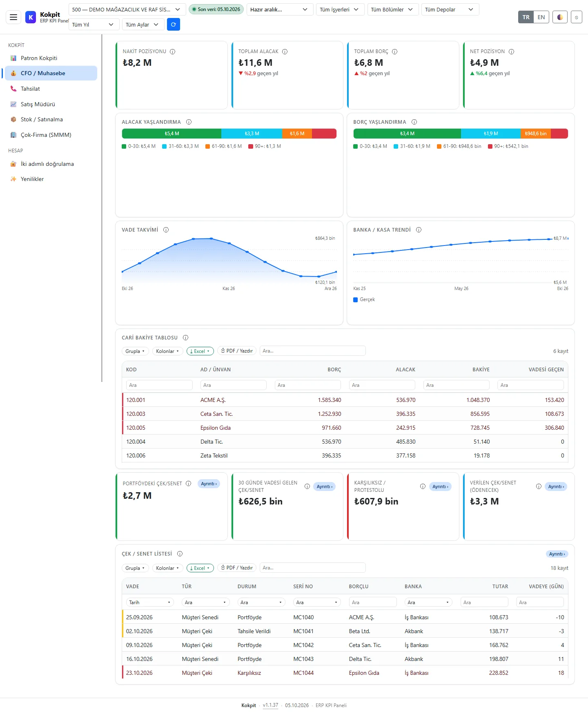Go to Tahsilat in the sidebar
This screenshot has width=588, height=712.
51,89
